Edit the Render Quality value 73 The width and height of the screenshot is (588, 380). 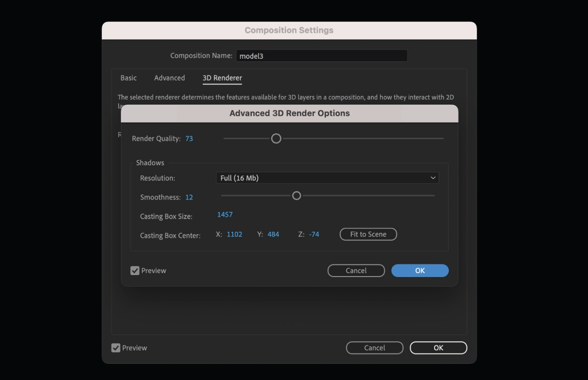189,138
